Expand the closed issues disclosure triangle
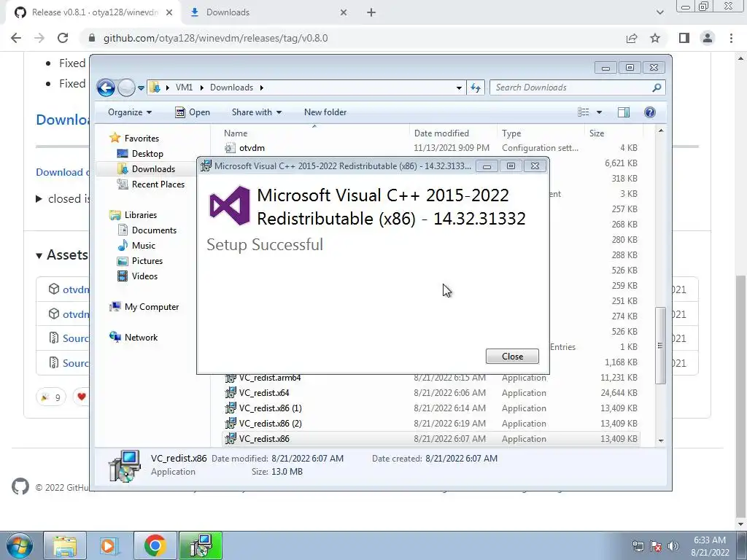 tap(39, 198)
